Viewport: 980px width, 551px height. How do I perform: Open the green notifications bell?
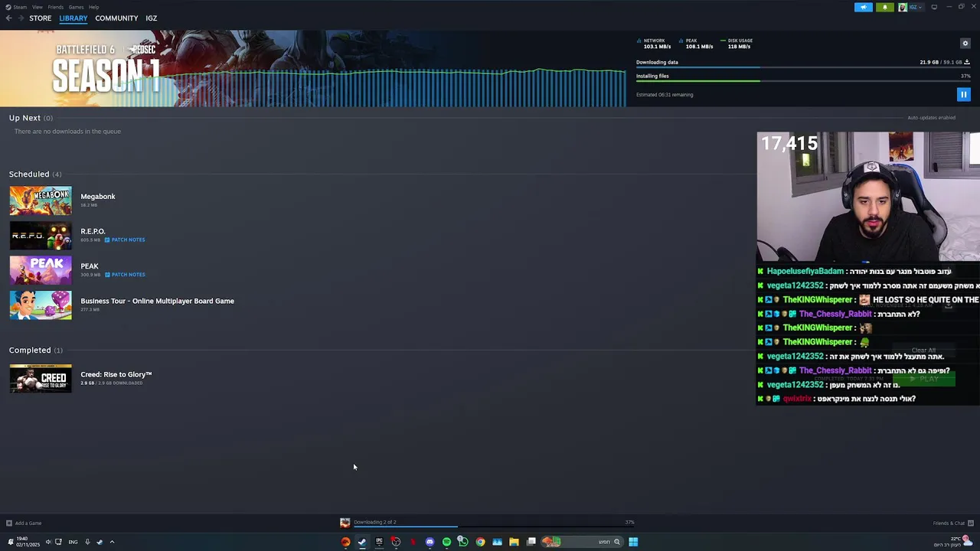(885, 7)
